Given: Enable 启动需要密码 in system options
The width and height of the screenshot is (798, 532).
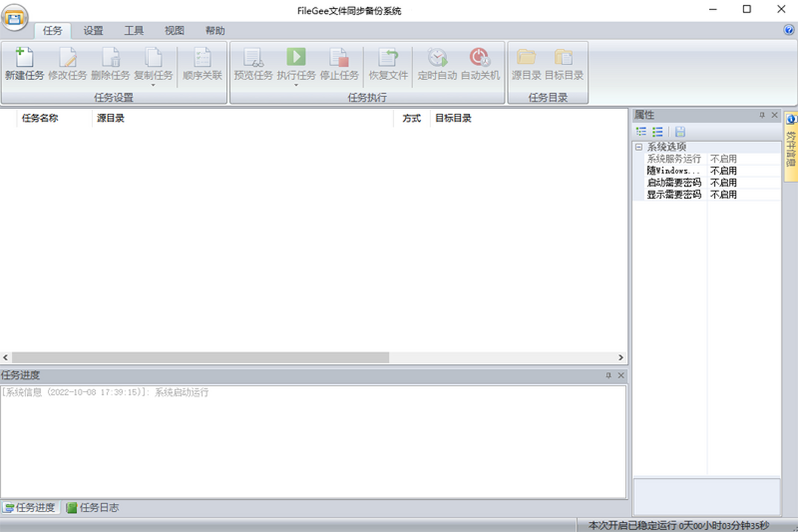Looking at the screenshot, I should point(724,182).
